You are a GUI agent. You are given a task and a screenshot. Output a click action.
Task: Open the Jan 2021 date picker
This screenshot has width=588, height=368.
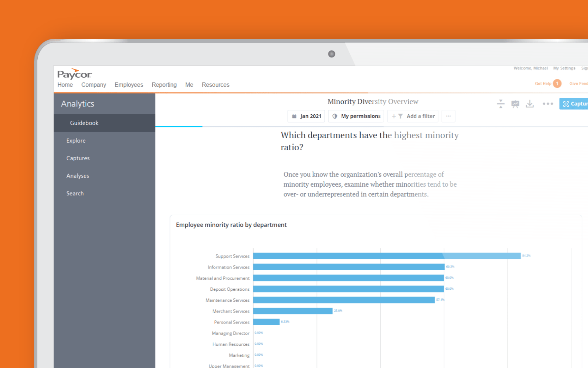coord(306,116)
